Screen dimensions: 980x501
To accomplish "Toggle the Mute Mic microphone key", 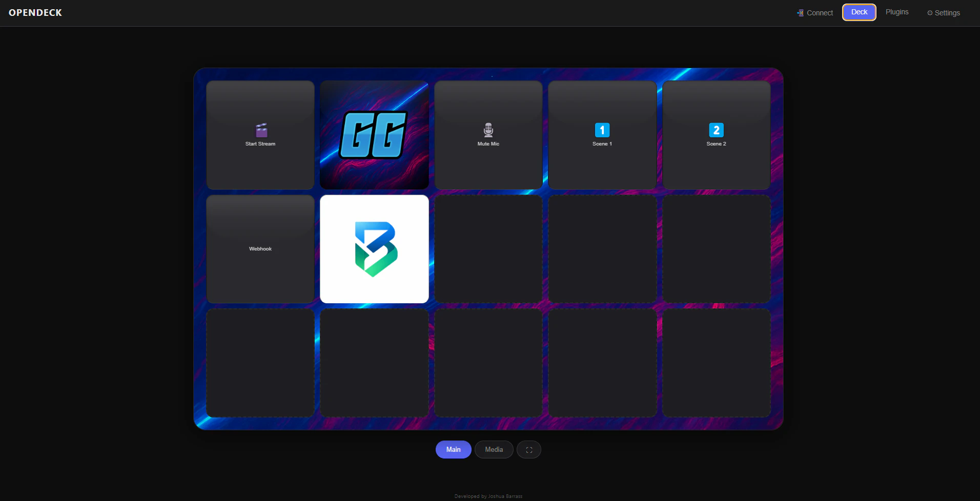I will click(x=487, y=135).
